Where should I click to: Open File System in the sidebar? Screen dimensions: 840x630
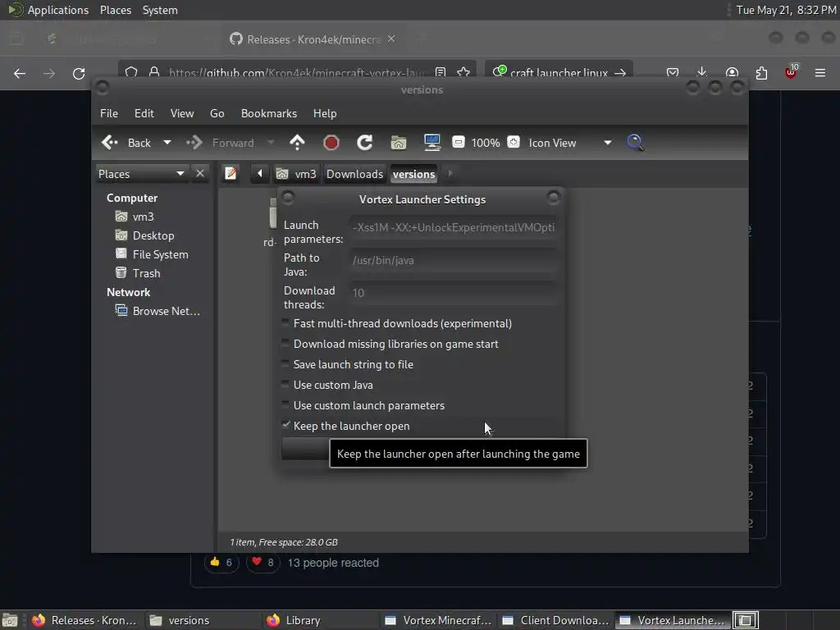(x=152, y=254)
